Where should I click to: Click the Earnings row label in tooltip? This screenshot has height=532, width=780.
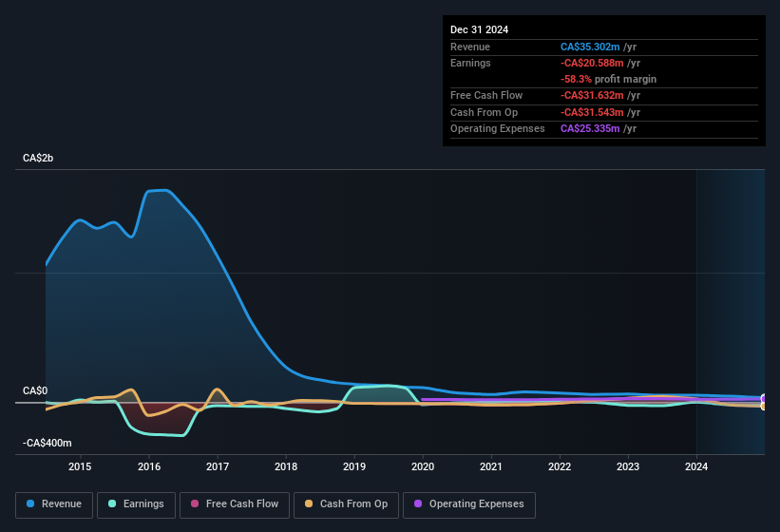click(x=470, y=63)
